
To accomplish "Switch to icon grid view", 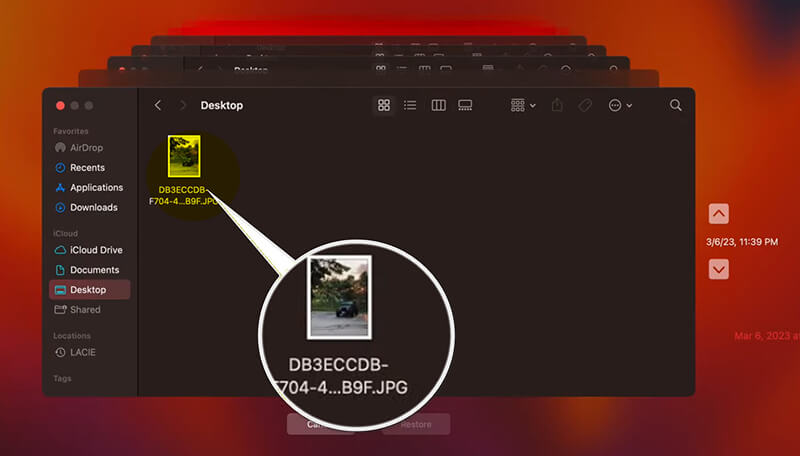I will click(x=384, y=105).
